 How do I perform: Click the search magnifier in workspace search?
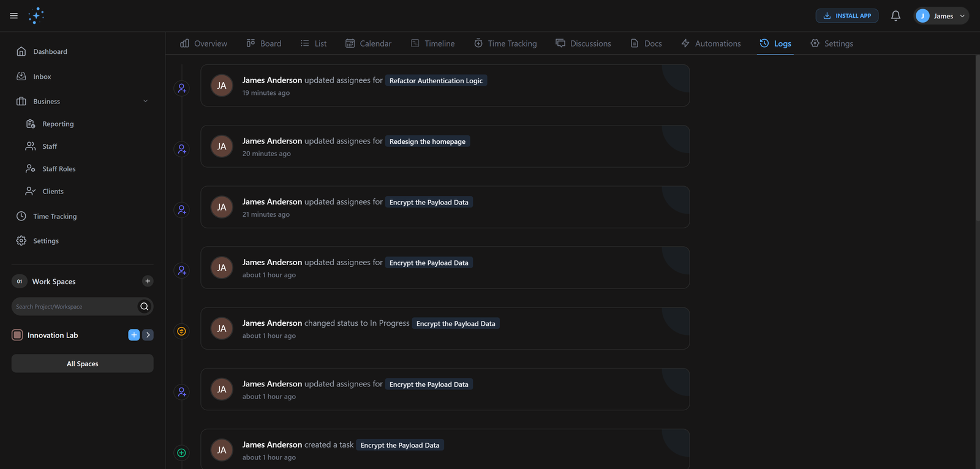[145, 307]
